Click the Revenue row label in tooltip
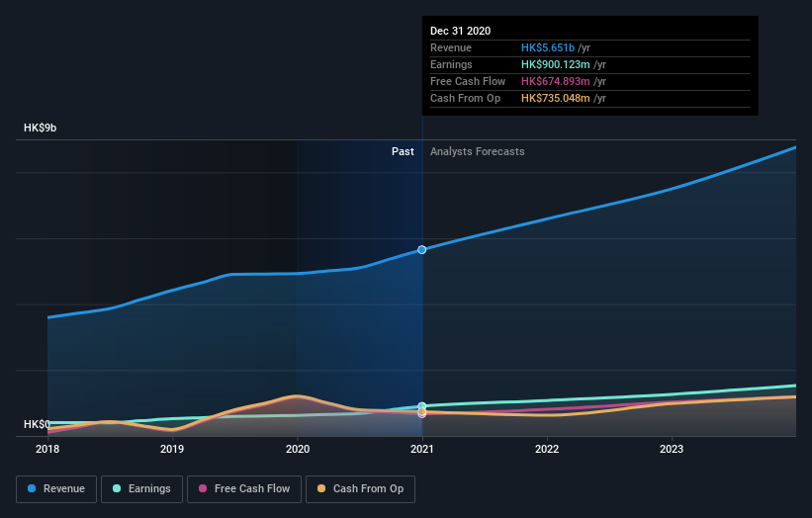The image size is (812, 518). (x=451, y=47)
